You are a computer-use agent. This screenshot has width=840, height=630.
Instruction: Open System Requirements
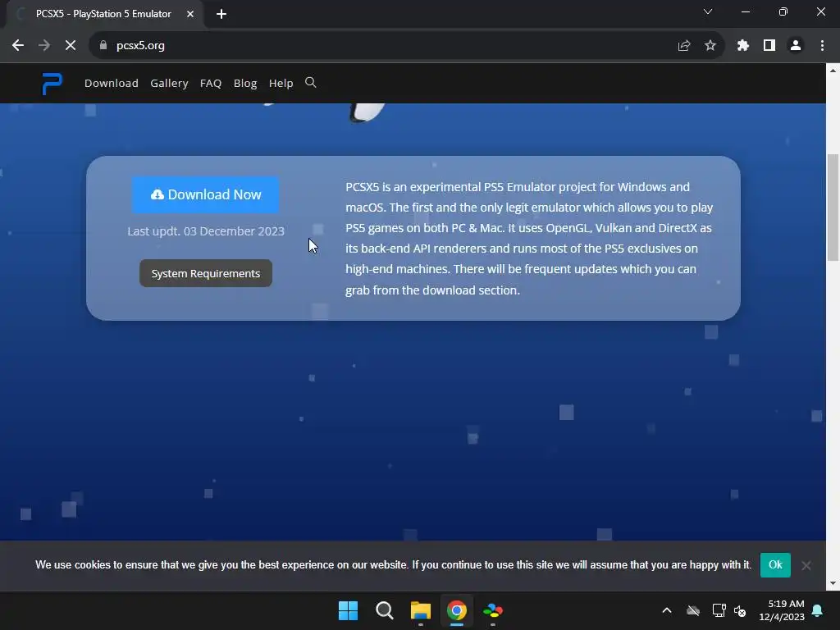coord(206,273)
